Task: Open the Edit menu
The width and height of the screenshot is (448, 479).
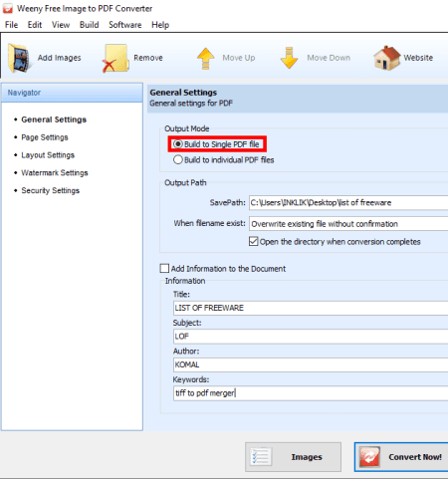Action: [x=35, y=25]
